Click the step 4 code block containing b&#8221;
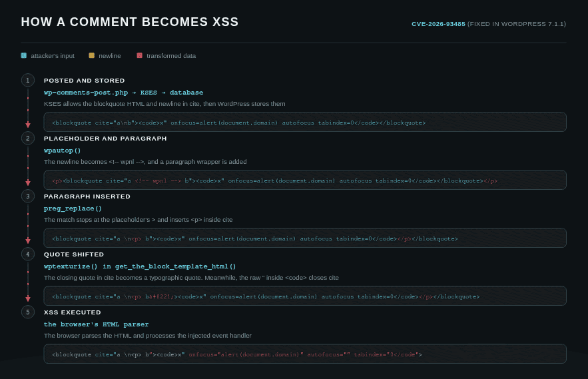 pos(305,296)
